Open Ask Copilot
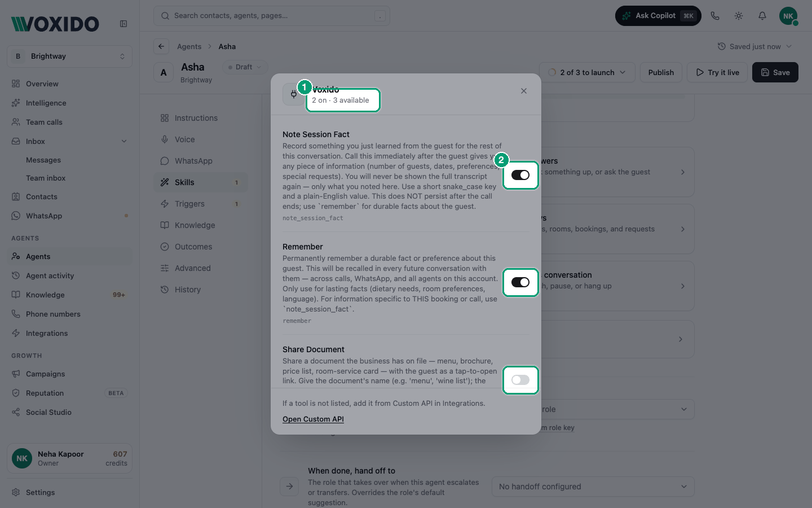This screenshot has height=508, width=812. click(x=658, y=16)
